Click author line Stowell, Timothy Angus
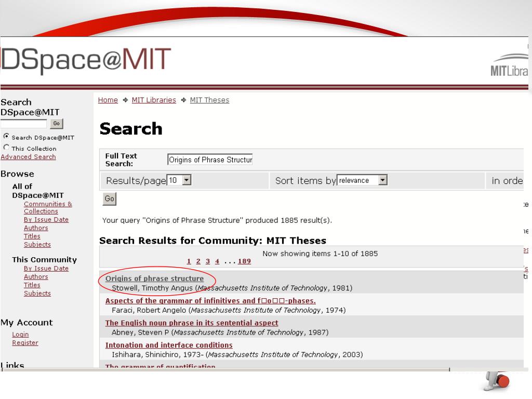Screen dimensions: 532x399 coord(232,288)
